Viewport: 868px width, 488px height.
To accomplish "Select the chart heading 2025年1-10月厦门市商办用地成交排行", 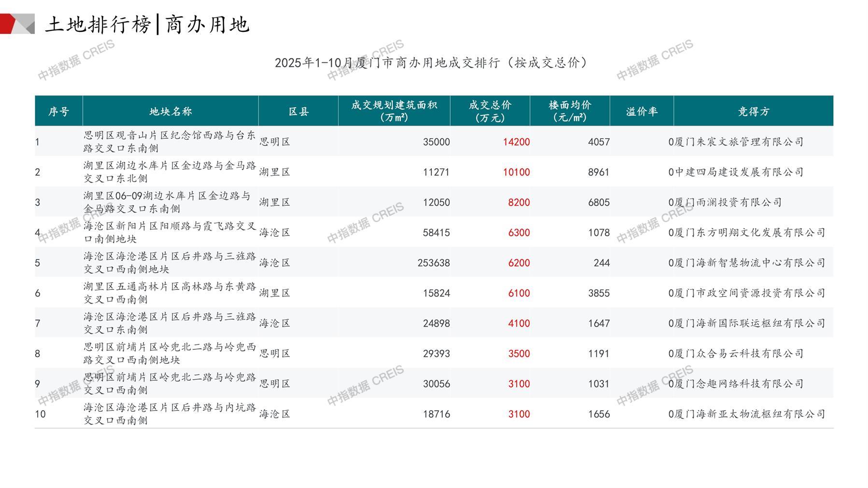I will (431, 63).
